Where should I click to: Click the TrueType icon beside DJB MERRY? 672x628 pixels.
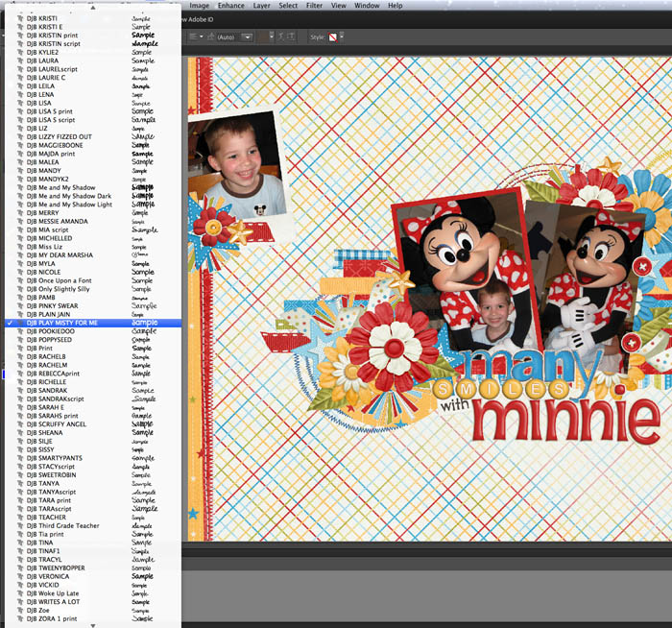pos(20,212)
